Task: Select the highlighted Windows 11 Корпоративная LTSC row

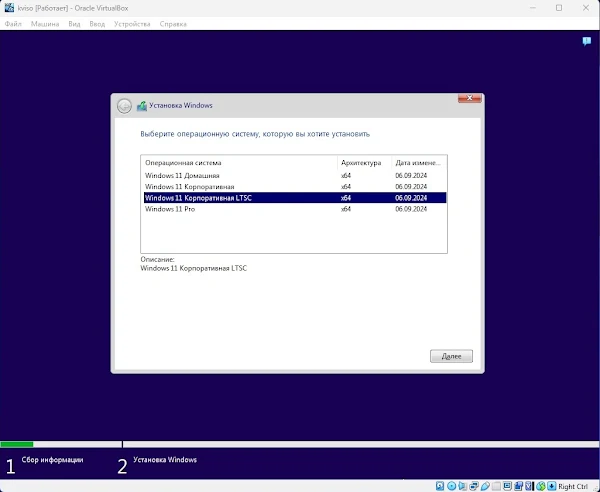Action: coord(295,198)
